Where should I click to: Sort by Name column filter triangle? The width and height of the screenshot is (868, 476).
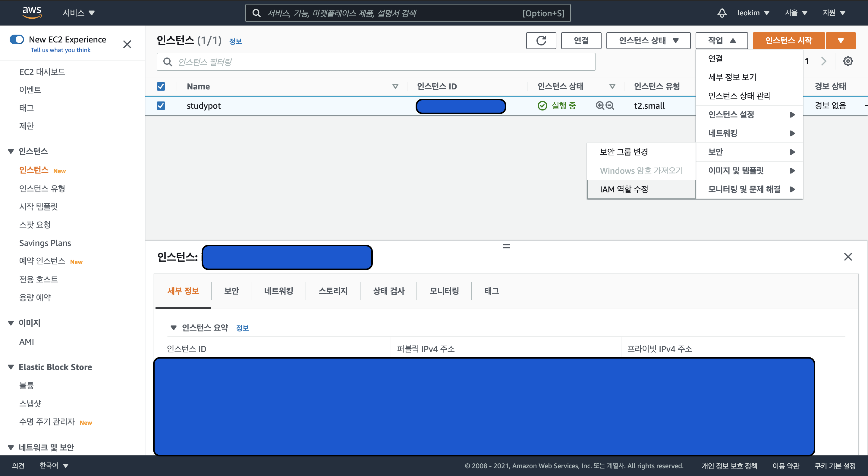click(395, 86)
